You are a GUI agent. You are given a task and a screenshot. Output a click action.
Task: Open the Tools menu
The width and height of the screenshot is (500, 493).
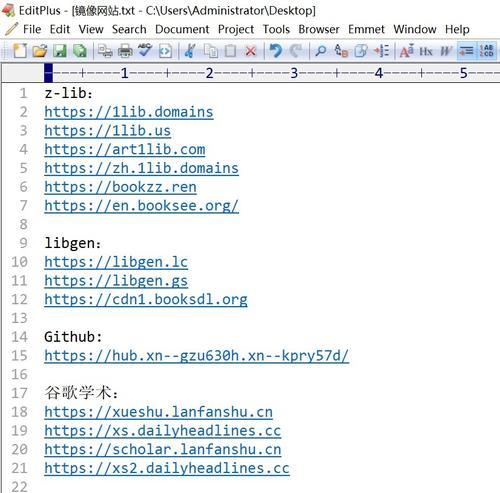(x=276, y=29)
